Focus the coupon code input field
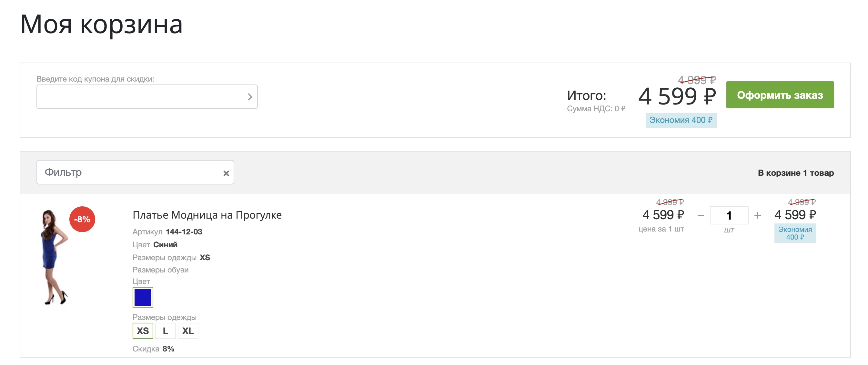This screenshot has height=365, width=868. point(142,97)
